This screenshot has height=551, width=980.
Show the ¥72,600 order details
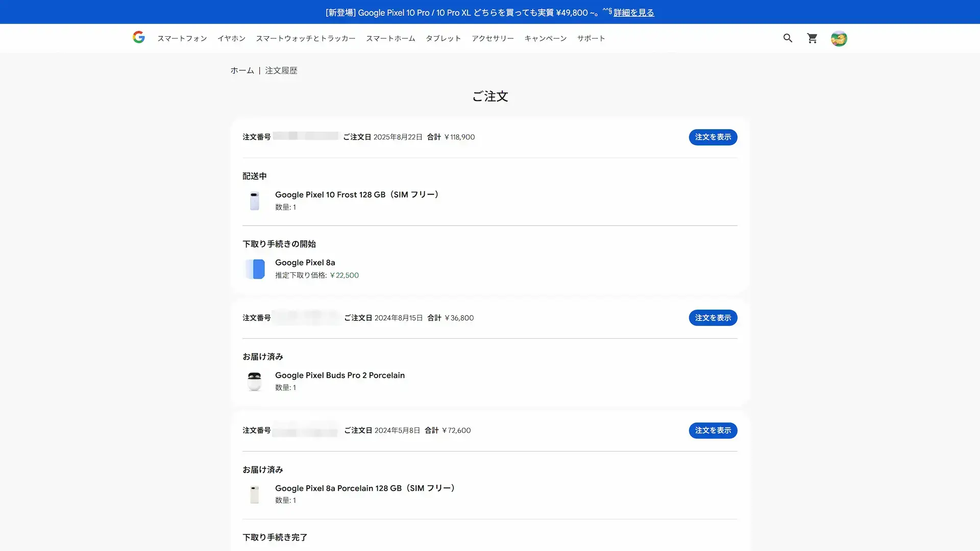[x=713, y=430]
